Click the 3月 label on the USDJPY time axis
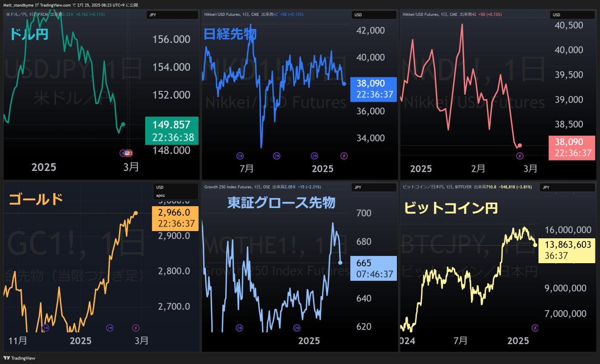 (x=131, y=167)
